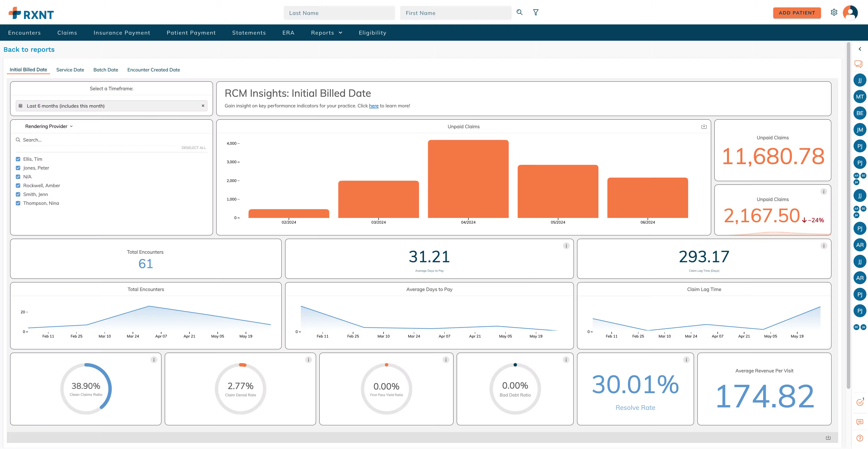Expand the Rendering Provider dropdown
The width and height of the screenshot is (868, 449).
tap(49, 126)
